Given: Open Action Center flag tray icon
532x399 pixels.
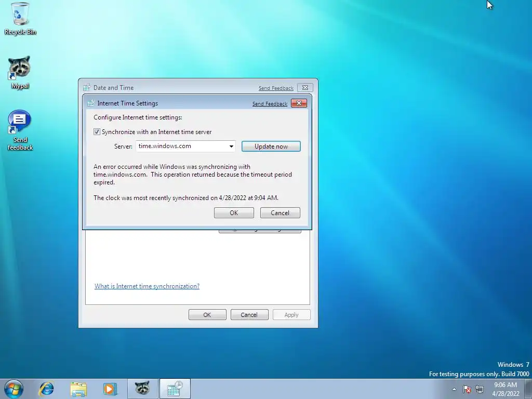Looking at the screenshot, I should click(467, 389).
